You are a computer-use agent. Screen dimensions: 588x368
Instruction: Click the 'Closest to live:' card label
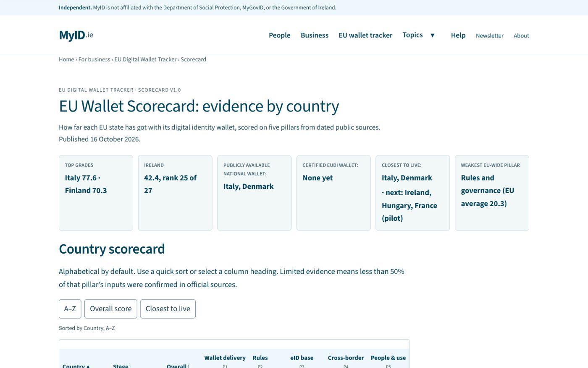402,165
